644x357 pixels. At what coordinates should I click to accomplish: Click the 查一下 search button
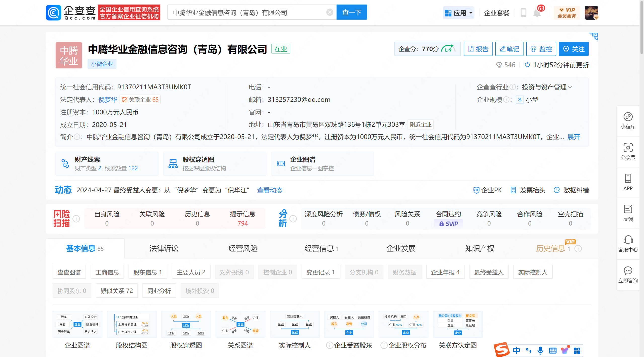pyautogui.click(x=352, y=12)
